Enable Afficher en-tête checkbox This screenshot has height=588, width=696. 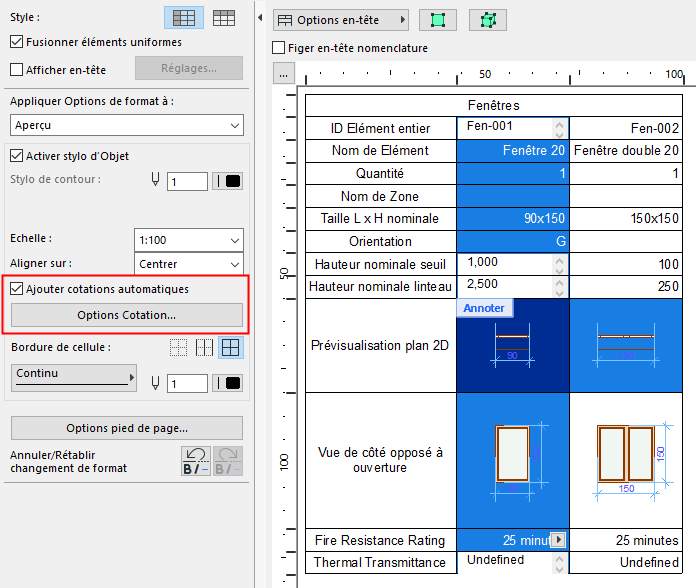click(x=16, y=70)
